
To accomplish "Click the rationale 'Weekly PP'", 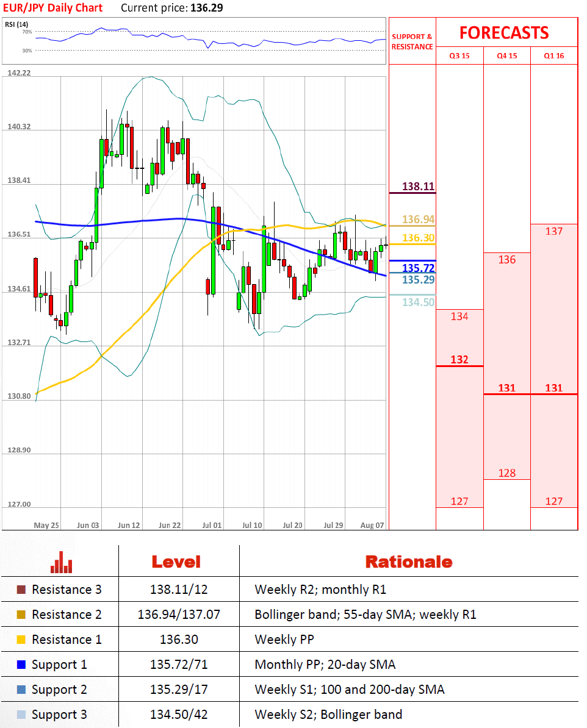I will (x=284, y=640).
